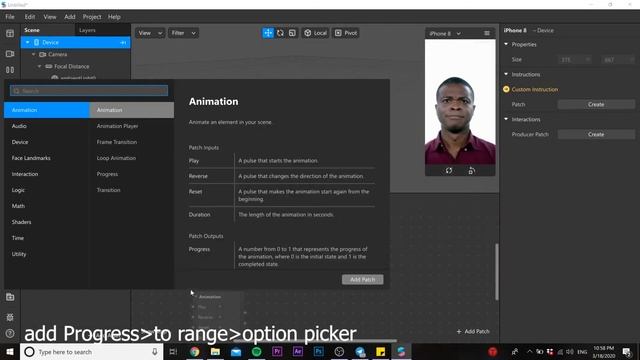Select the Loop Animation patch

tap(132, 158)
